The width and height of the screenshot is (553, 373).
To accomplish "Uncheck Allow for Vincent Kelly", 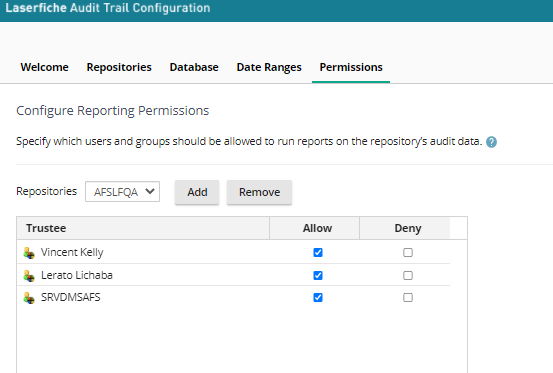I will 318,252.
